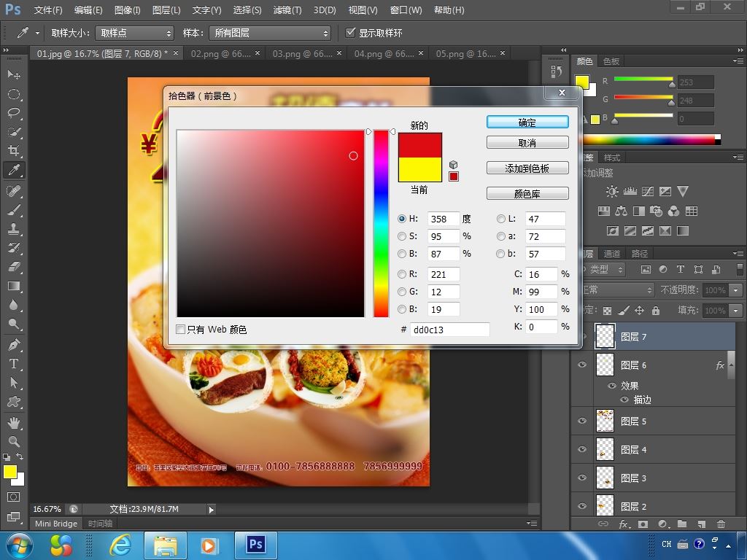
Task: Open the layer fill 填充 dropdown arrow
Action: tap(736, 311)
